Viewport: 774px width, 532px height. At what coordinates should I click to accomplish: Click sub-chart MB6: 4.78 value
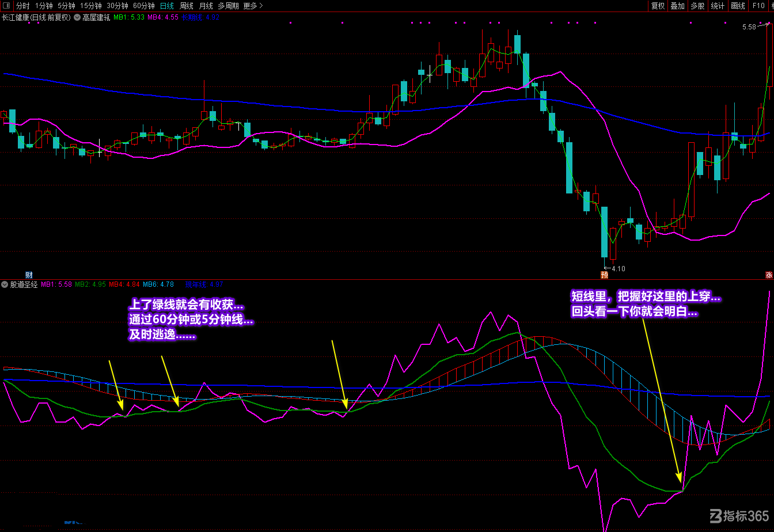[158, 284]
